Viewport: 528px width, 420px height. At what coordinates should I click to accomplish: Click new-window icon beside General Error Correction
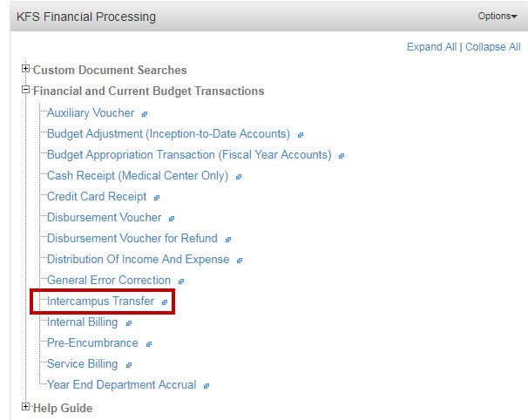(x=181, y=281)
